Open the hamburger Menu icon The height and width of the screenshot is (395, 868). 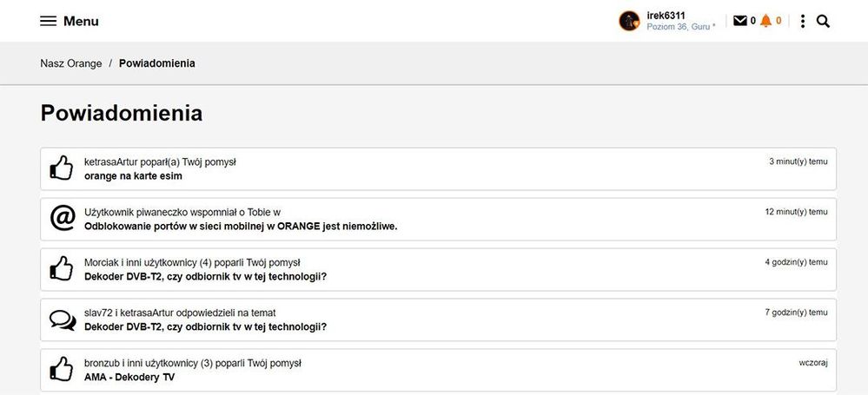(48, 21)
